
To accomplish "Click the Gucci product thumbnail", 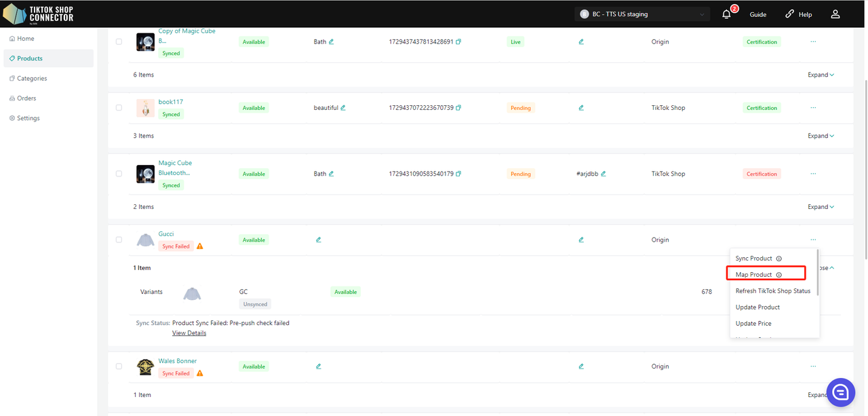I will click(x=145, y=240).
